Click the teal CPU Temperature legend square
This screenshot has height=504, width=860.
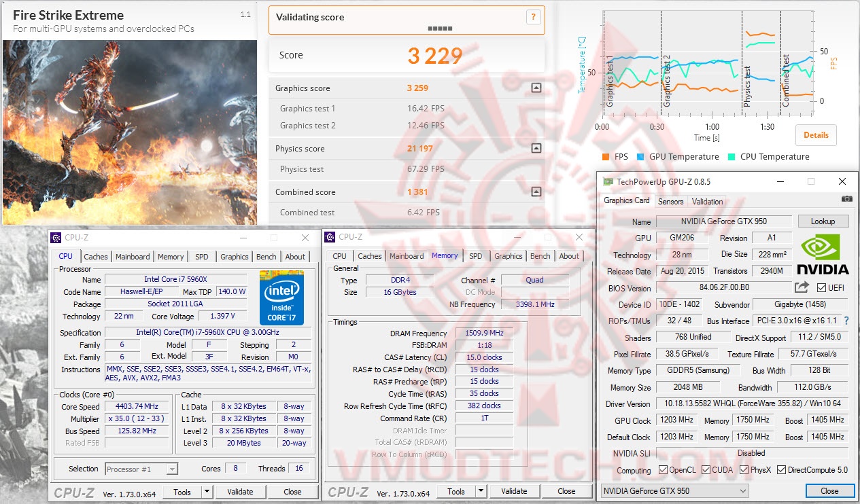(x=732, y=156)
